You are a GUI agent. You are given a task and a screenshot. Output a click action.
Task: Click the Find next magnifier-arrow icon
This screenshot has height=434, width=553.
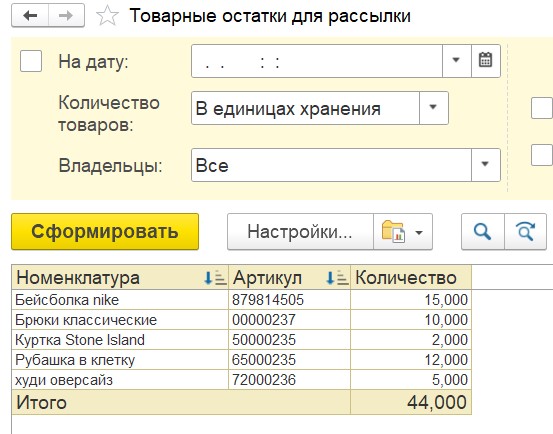(525, 232)
